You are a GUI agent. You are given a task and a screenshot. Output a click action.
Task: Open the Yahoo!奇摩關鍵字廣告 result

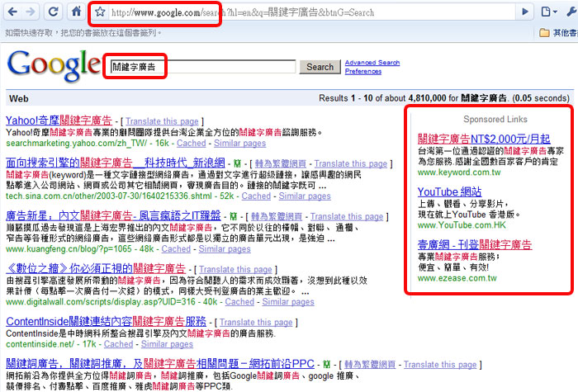tap(59, 120)
